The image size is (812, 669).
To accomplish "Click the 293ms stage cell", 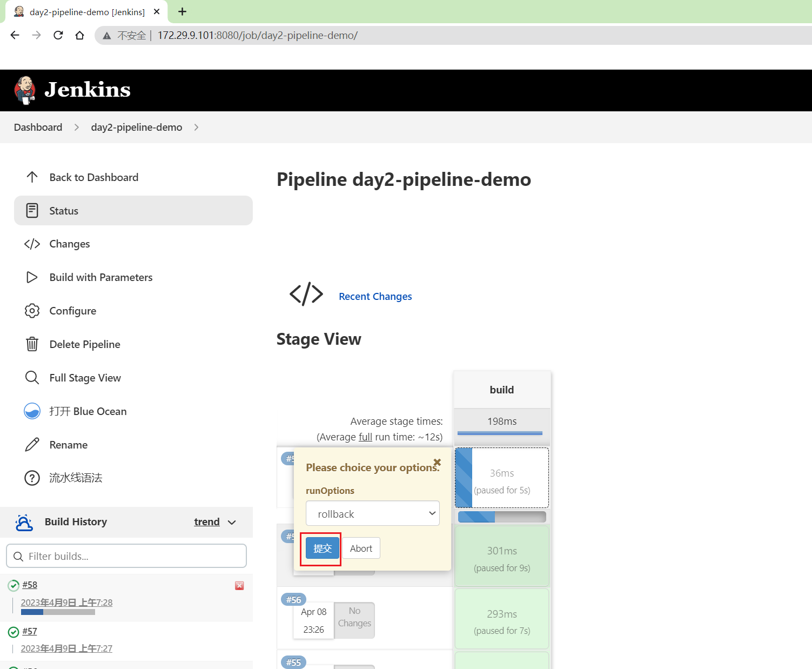I will 502,619.
